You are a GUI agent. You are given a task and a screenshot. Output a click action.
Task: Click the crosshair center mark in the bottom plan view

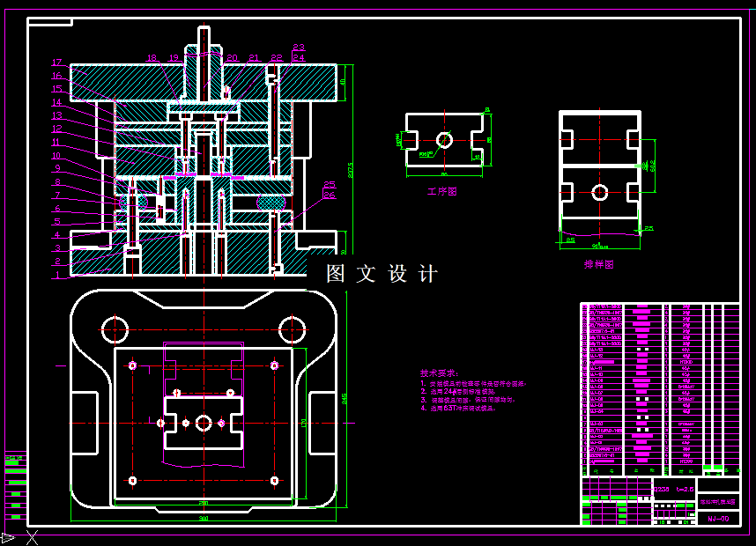(204, 423)
